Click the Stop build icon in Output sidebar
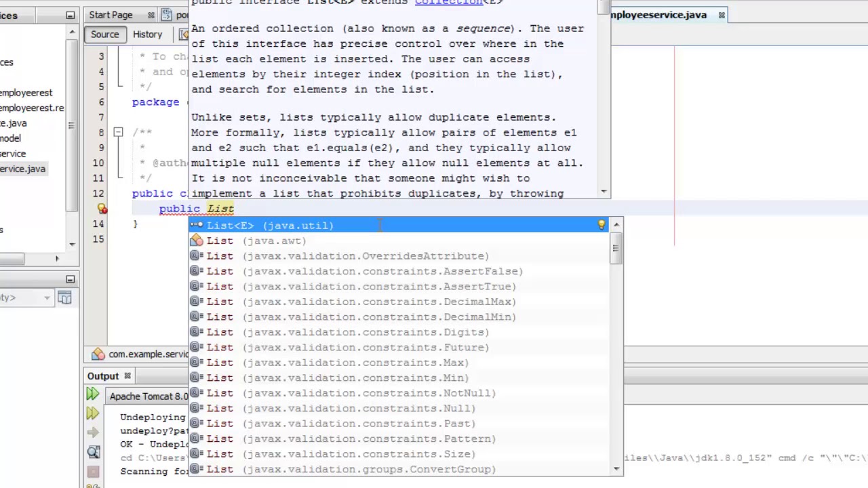The width and height of the screenshot is (868, 488). [x=93, y=470]
